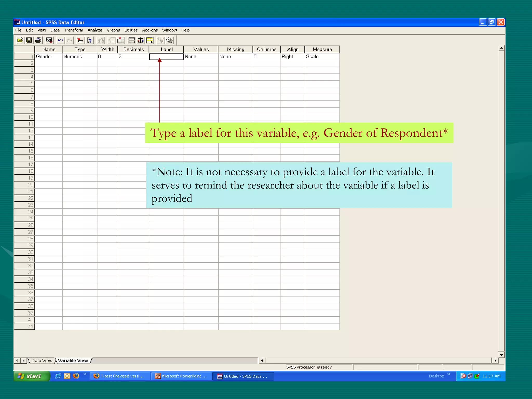The image size is (532, 399).
Task: Click the Values cell showing None
Action: pos(201,57)
